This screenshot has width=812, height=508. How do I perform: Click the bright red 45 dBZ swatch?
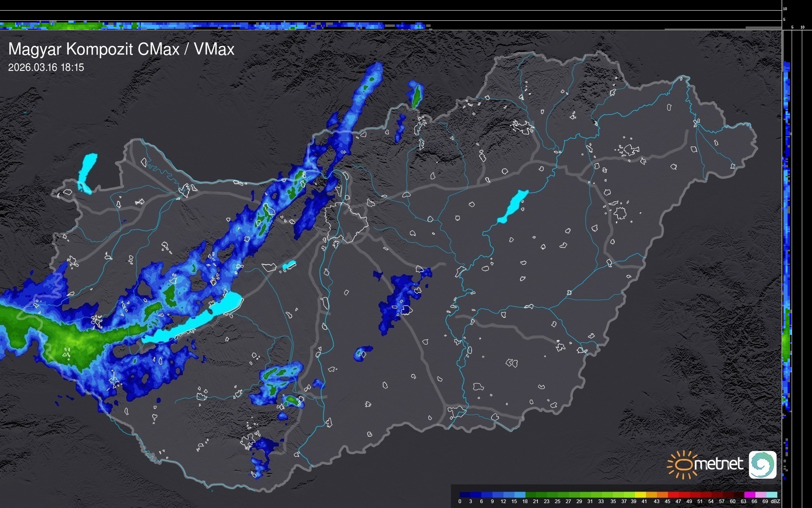click(x=673, y=495)
